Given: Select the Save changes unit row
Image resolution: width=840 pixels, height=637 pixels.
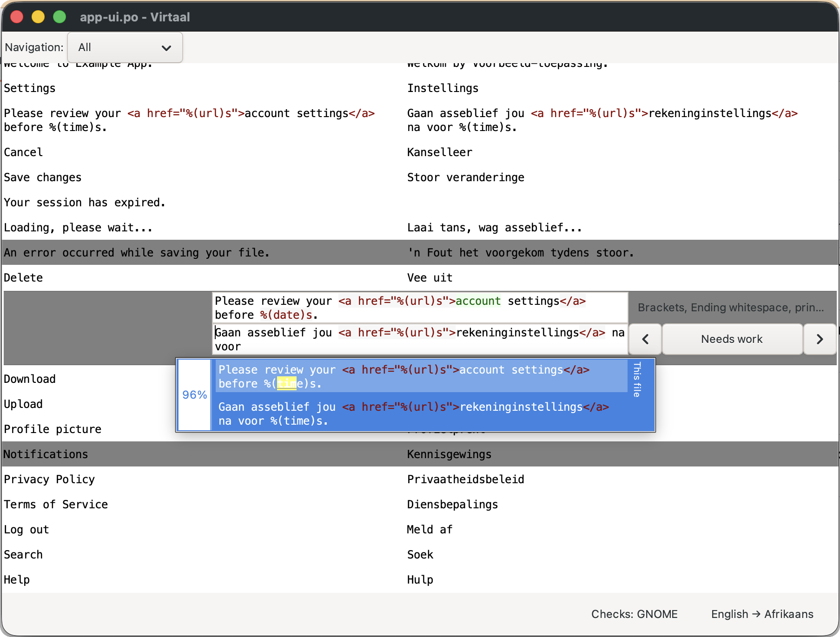Looking at the screenshot, I should (420, 177).
